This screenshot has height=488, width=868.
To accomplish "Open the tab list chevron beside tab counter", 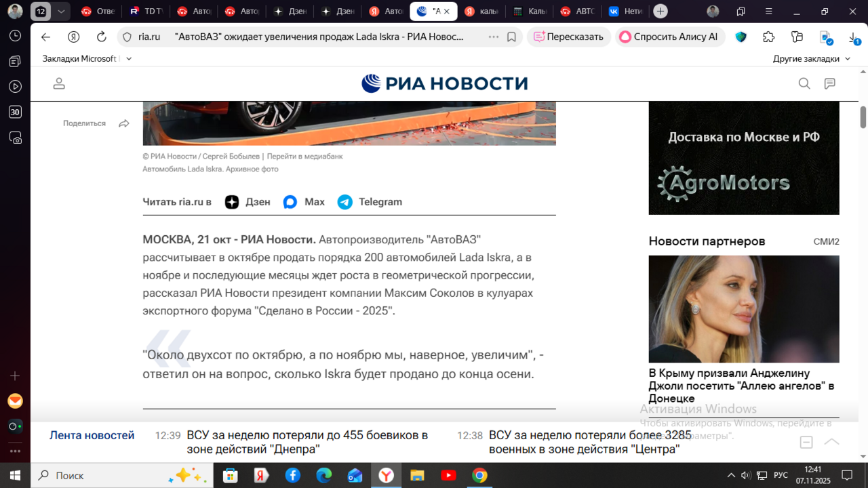I will 62,12.
